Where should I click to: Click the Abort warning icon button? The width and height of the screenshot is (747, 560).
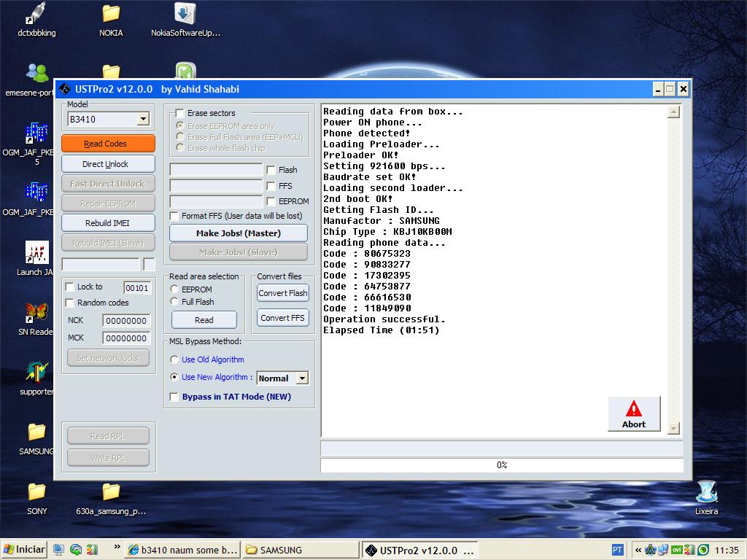(x=634, y=414)
